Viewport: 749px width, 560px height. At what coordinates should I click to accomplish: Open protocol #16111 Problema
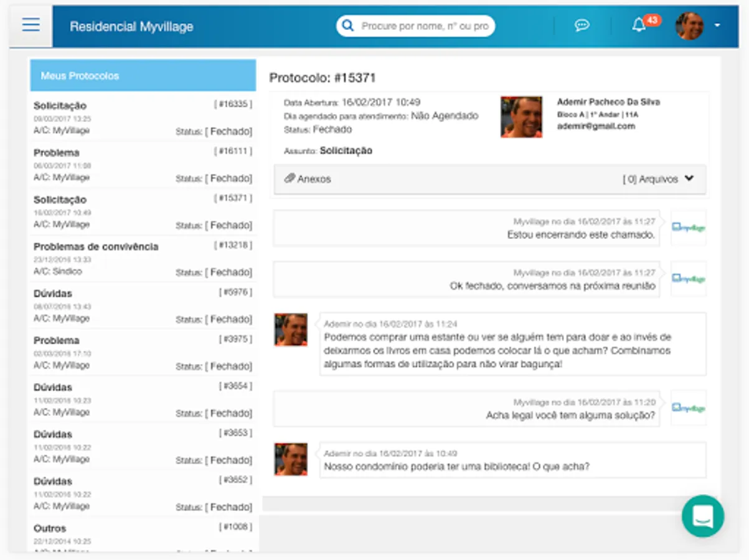tap(143, 165)
